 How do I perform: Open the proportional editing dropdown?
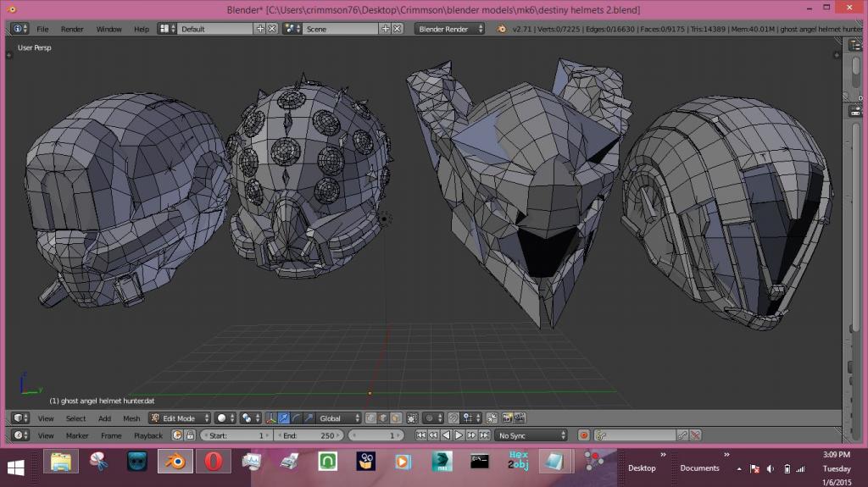point(433,418)
